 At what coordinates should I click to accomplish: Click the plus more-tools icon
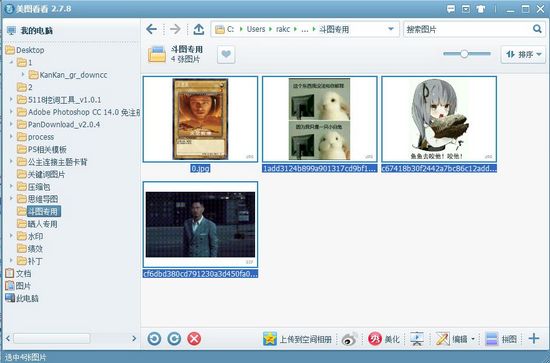(x=534, y=339)
